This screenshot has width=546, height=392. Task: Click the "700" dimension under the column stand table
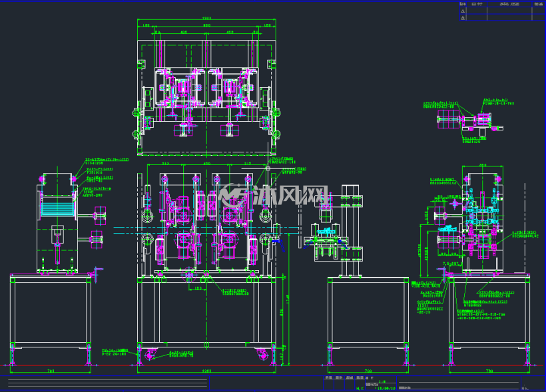coord(368,371)
